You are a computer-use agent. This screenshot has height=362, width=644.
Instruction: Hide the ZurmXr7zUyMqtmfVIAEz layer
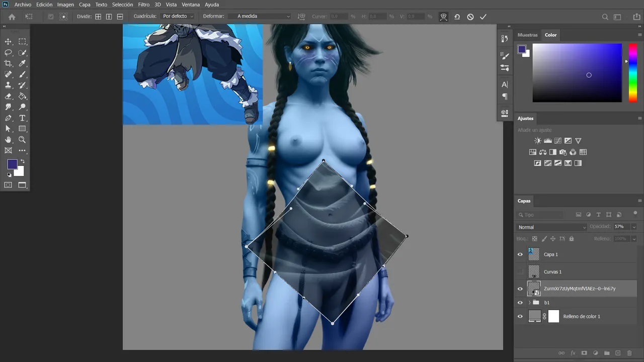520,289
